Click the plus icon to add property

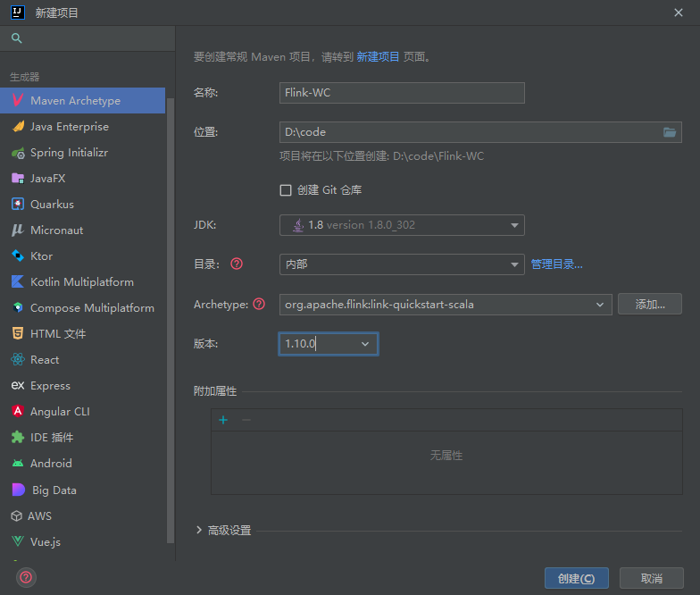pos(223,420)
